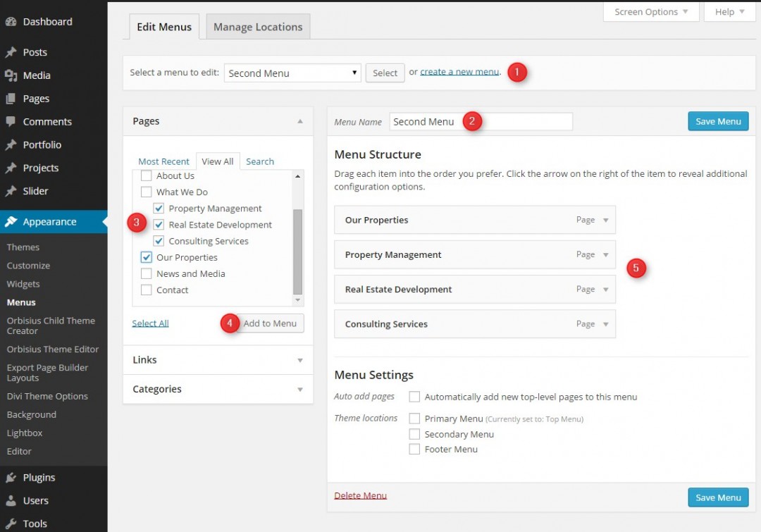Select the Media library icon

point(11,75)
